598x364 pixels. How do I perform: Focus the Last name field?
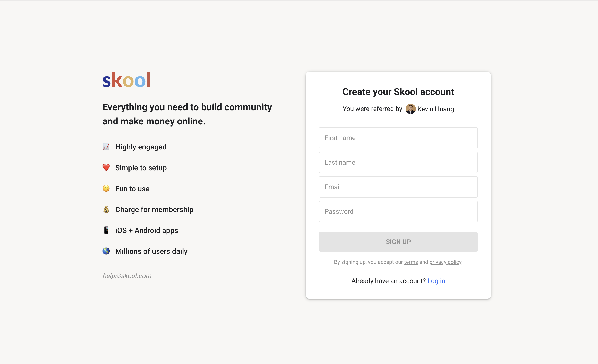[x=398, y=162]
